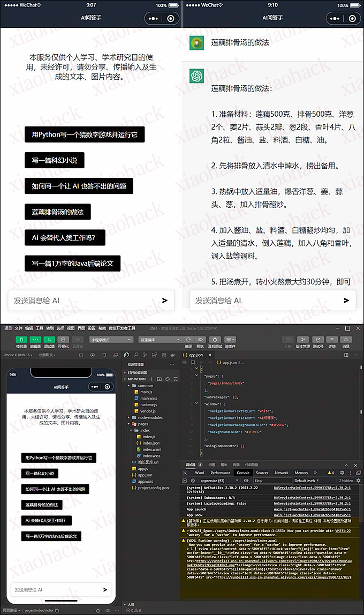Image resolution: width=364 pixels, height=615 pixels.
Task: Open the Default levels dropdown
Action: (x=307, y=481)
